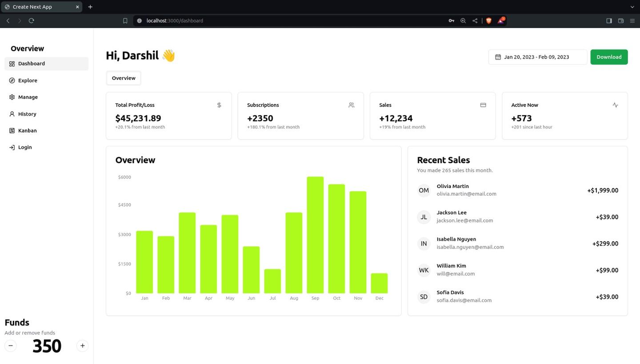This screenshot has height=364, width=640.
Task: Click the browser forward arrow
Action: pyautogui.click(x=20, y=20)
